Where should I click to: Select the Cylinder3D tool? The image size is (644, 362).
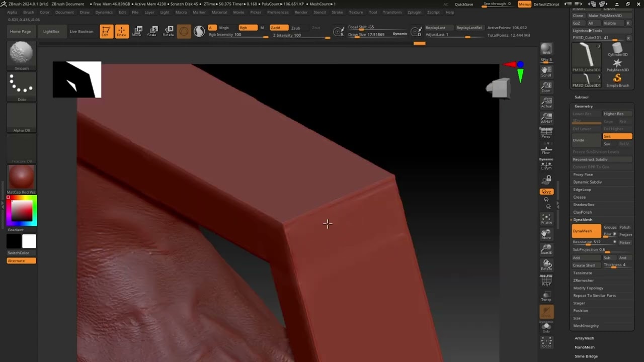(x=617, y=49)
